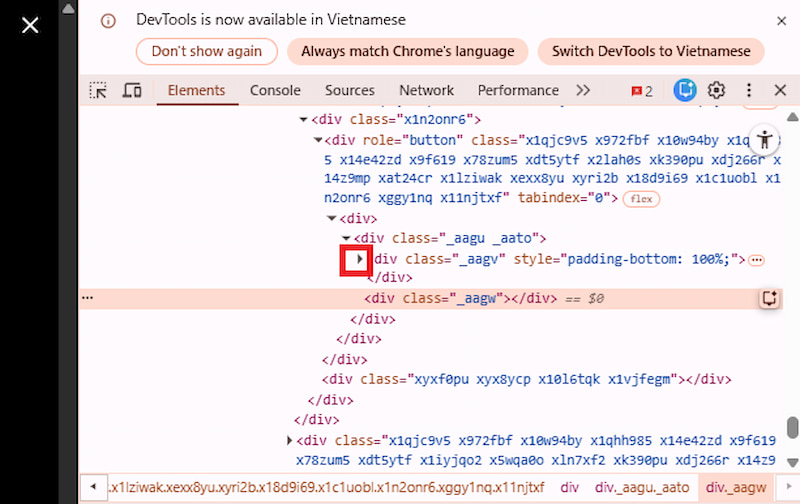Click the red issues counter showing 2
Image resolution: width=800 pixels, height=504 pixels.
(641, 90)
